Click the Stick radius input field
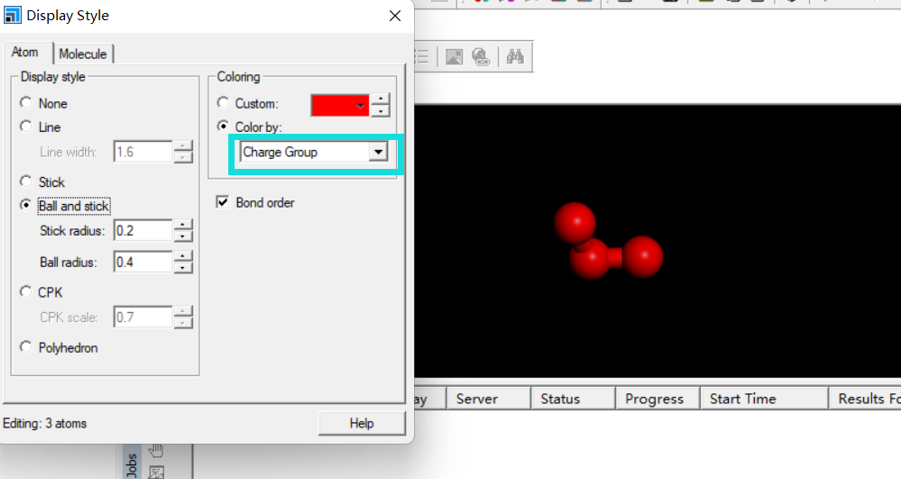Viewport: 909px width, 479px height. tap(143, 231)
